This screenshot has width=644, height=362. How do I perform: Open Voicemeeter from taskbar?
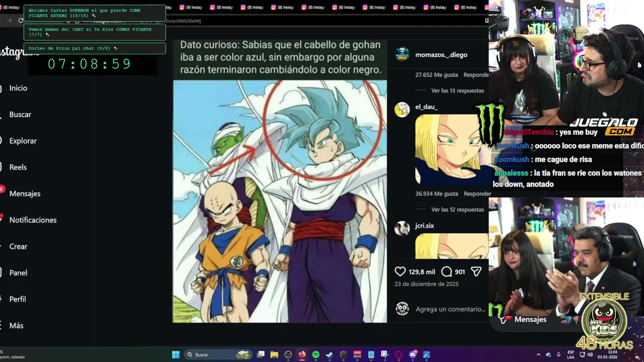(x=357, y=354)
